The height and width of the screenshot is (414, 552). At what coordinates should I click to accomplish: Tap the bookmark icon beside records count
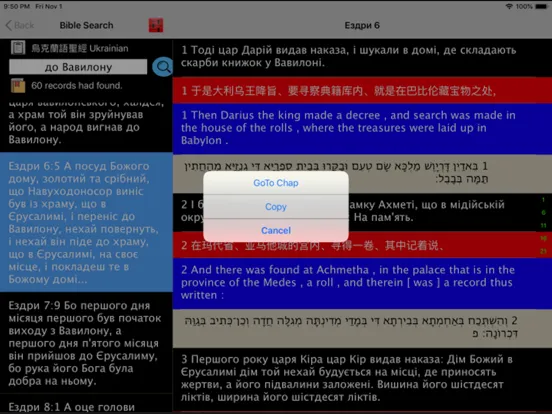pyautogui.click(x=18, y=86)
